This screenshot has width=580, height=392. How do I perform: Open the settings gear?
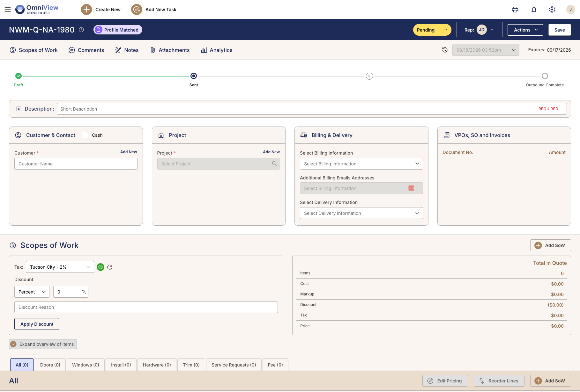coord(552,10)
